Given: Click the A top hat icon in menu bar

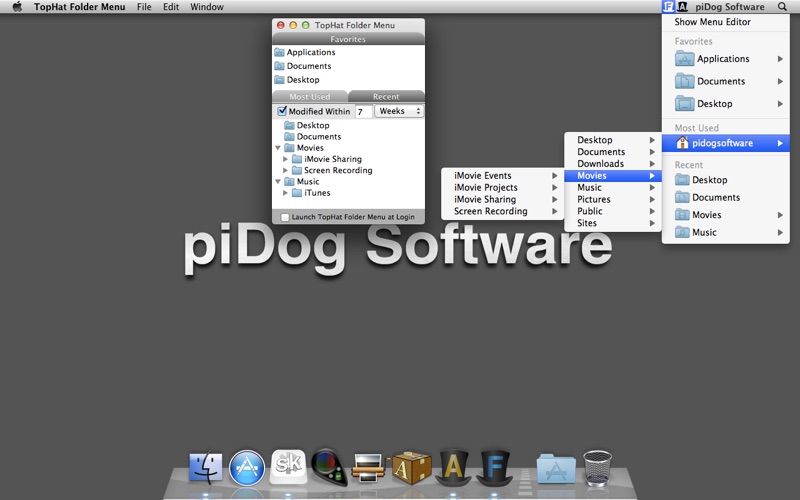Looking at the screenshot, I should click(x=683, y=7).
